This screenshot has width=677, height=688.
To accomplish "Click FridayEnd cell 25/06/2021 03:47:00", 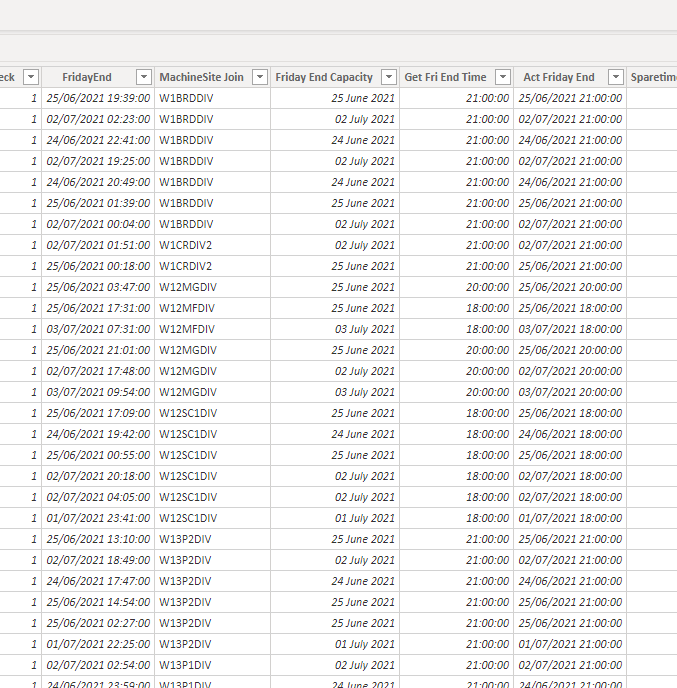I will pyautogui.click(x=98, y=287).
